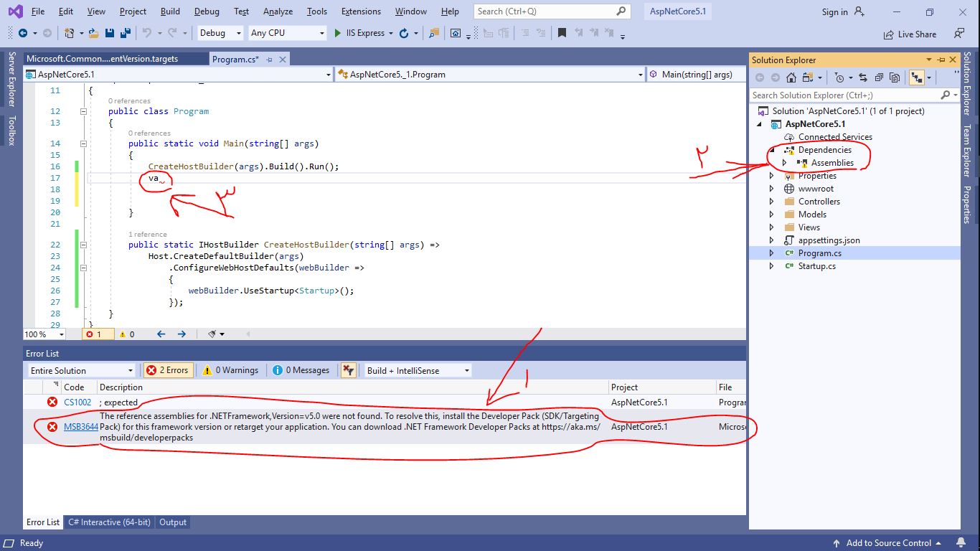
Task: Open the CS1002 error code link
Action: click(77, 402)
